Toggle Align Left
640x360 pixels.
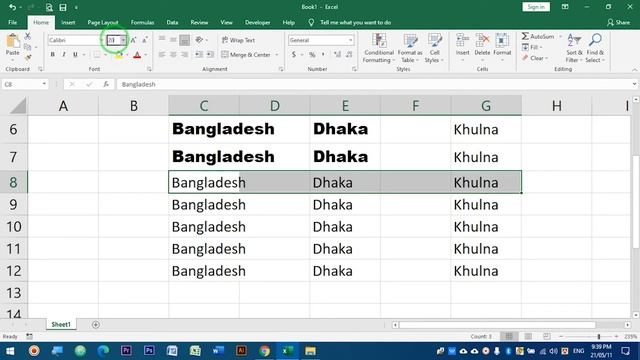(162, 55)
